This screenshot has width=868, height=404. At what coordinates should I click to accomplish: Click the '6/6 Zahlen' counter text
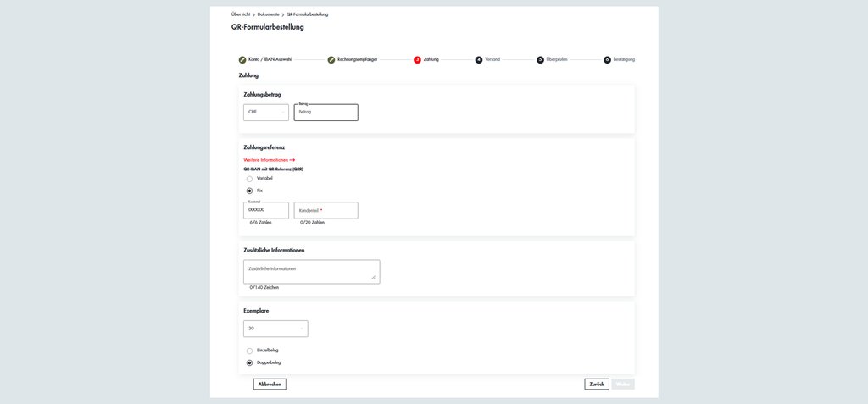261,223
